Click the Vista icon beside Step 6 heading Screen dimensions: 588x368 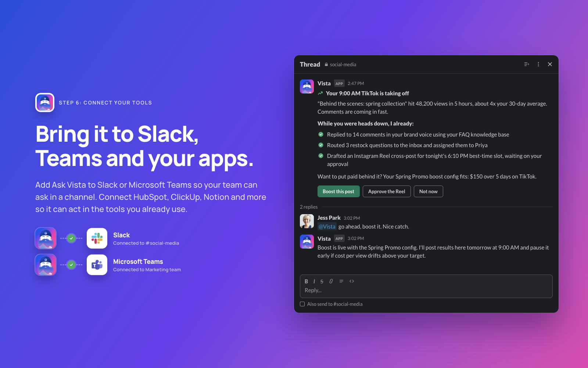click(x=45, y=102)
